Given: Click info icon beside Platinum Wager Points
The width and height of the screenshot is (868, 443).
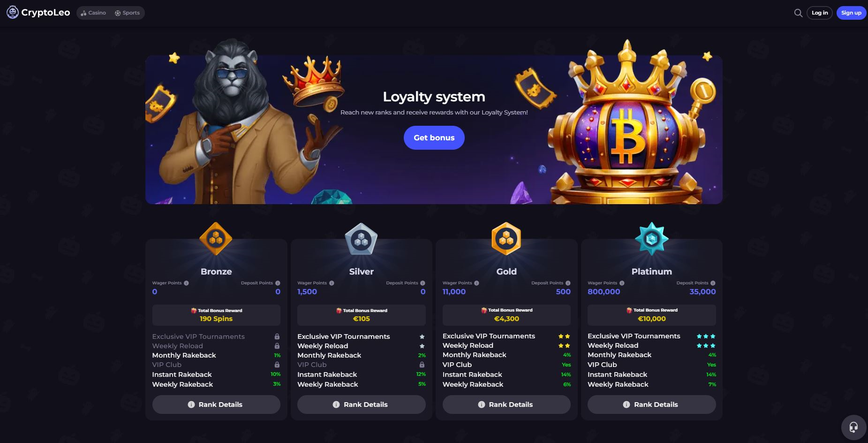Looking at the screenshot, I should point(622,283).
